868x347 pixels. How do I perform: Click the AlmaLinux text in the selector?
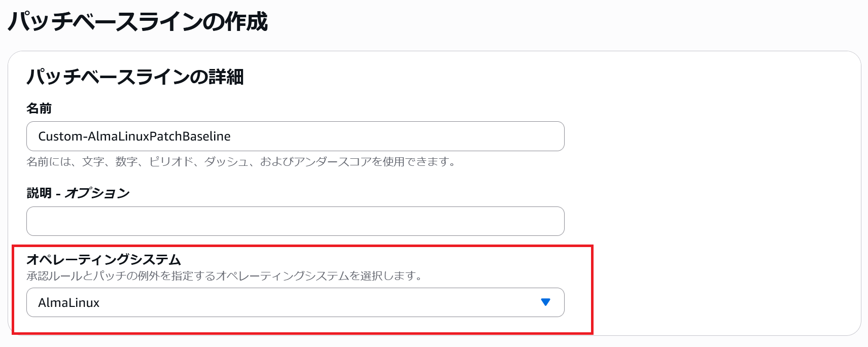[x=69, y=303]
